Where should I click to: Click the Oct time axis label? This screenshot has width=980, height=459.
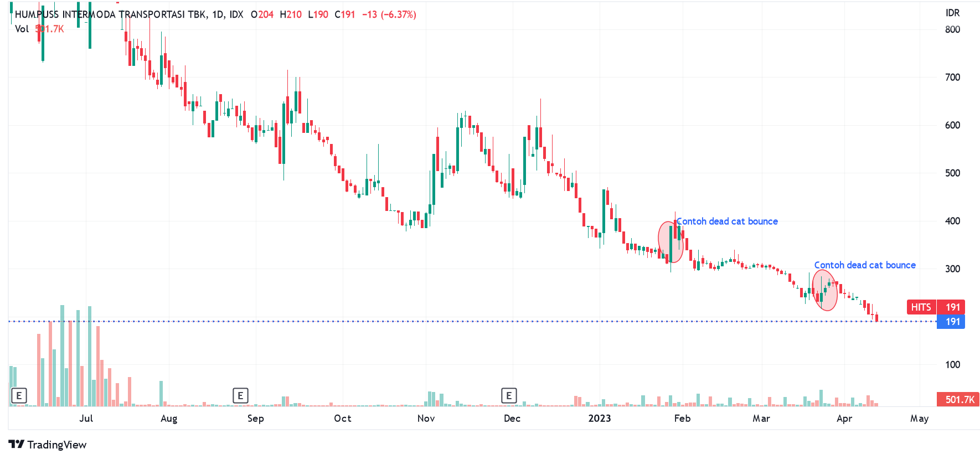pos(343,419)
